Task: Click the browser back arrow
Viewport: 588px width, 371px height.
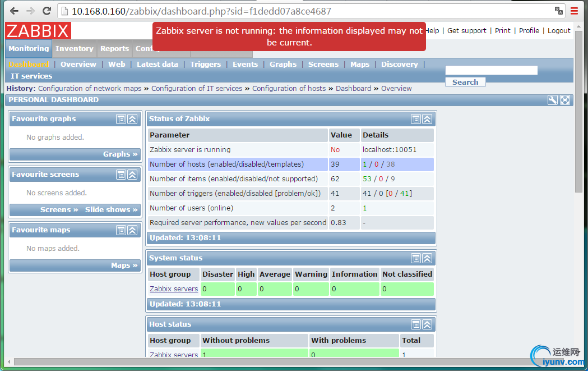Action: [14, 11]
